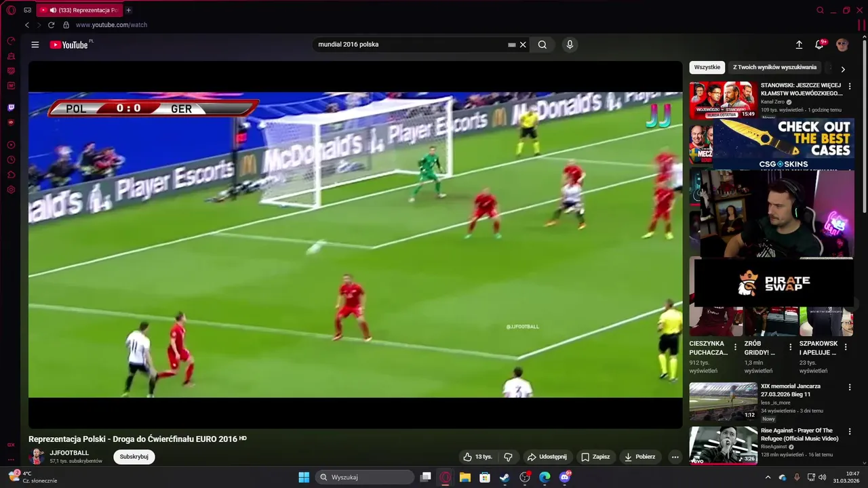Viewport: 868px width, 488px height.
Task: Select the Wszystkie filter chip
Action: (x=707, y=67)
